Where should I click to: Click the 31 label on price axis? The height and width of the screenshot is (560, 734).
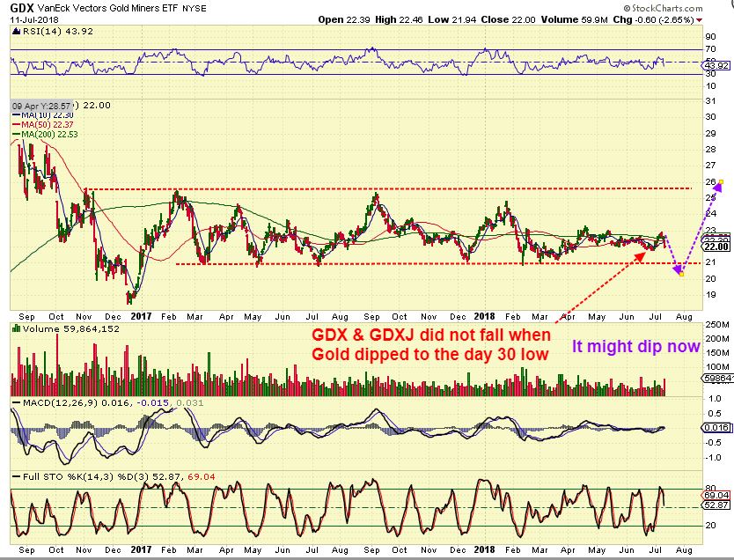click(710, 101)
